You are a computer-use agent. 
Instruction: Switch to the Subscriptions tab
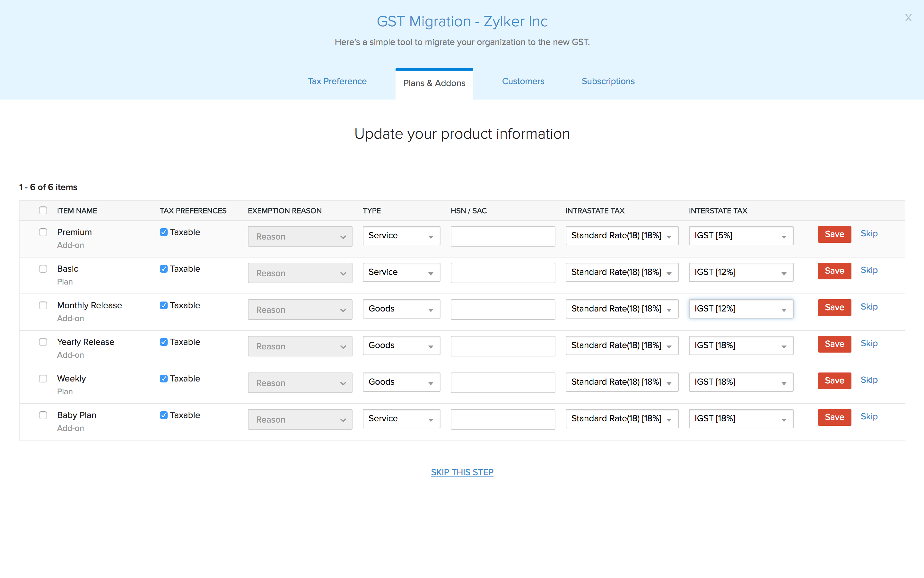tap(607, 81)
